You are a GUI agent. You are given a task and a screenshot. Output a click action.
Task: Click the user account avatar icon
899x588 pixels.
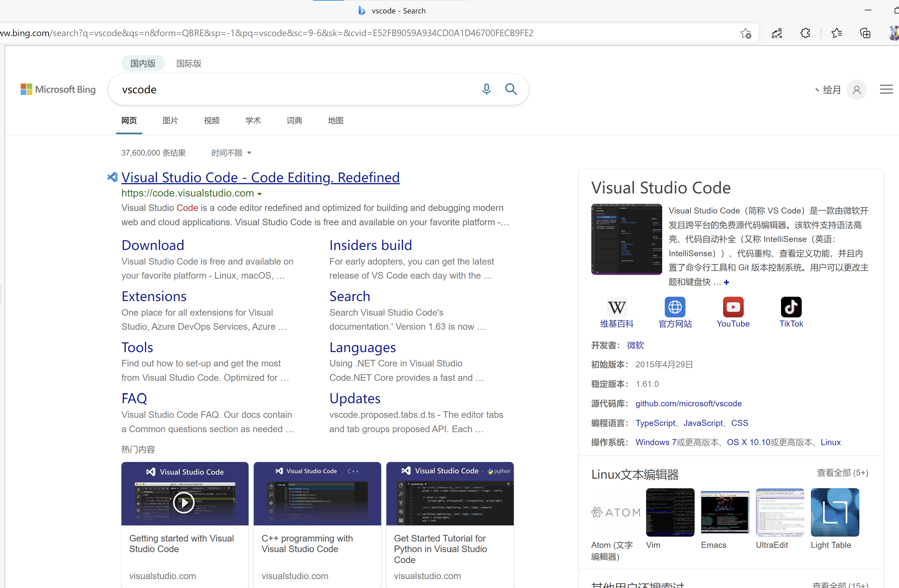[x=857, y=90]
